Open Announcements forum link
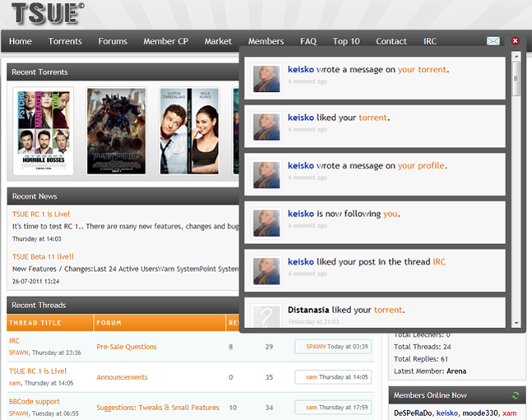Image resolution: width=532 pixels, height=420 pixels. [x=123, y=377]
